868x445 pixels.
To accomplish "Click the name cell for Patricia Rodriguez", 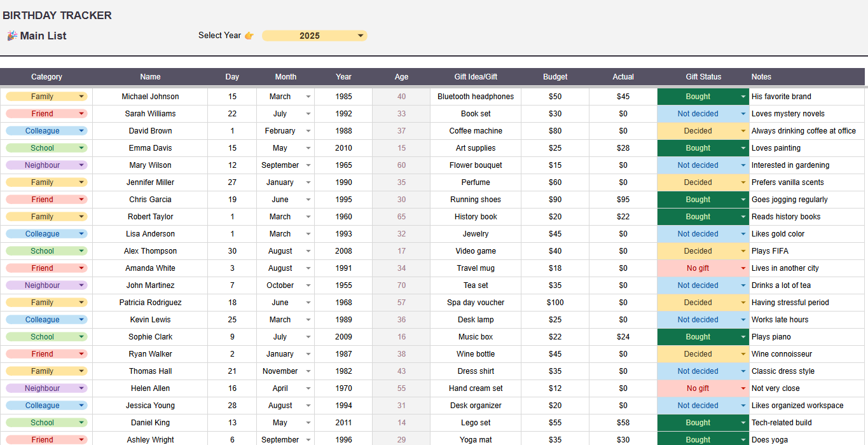I will 150,303.
